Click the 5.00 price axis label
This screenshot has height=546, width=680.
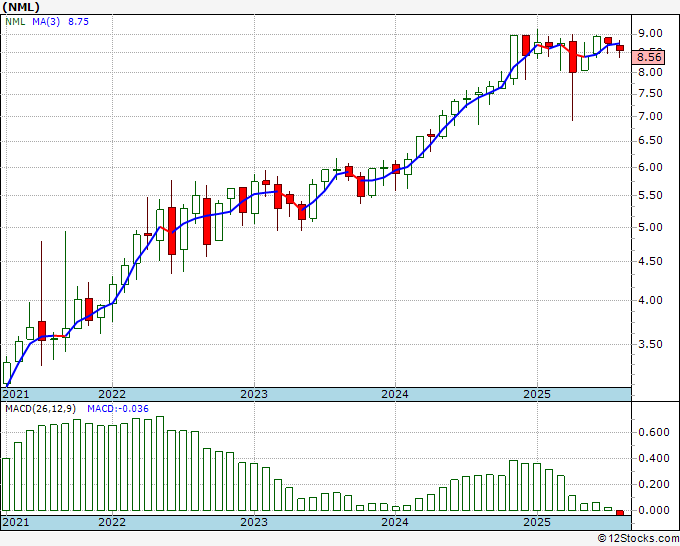(650, 227)
